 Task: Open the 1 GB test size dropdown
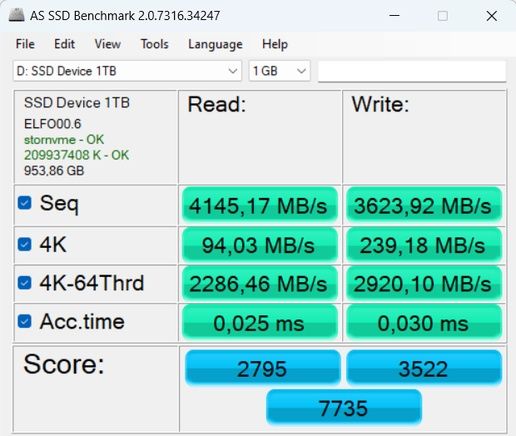click(279, 71)
